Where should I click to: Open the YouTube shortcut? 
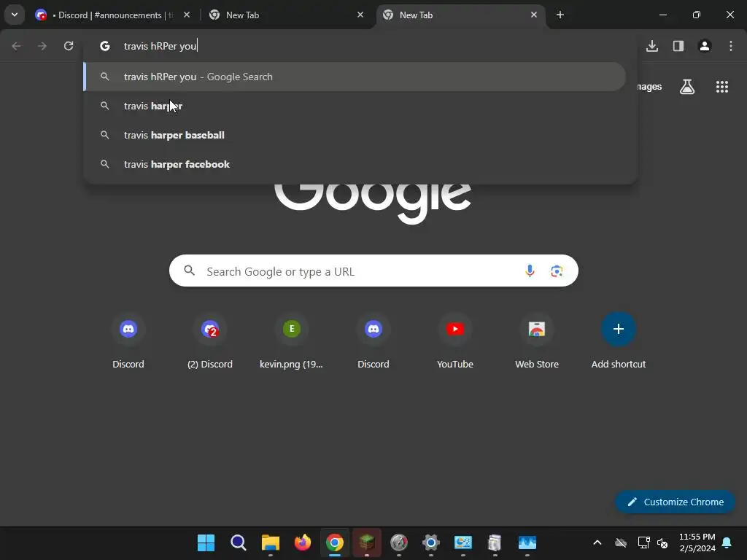455,341
